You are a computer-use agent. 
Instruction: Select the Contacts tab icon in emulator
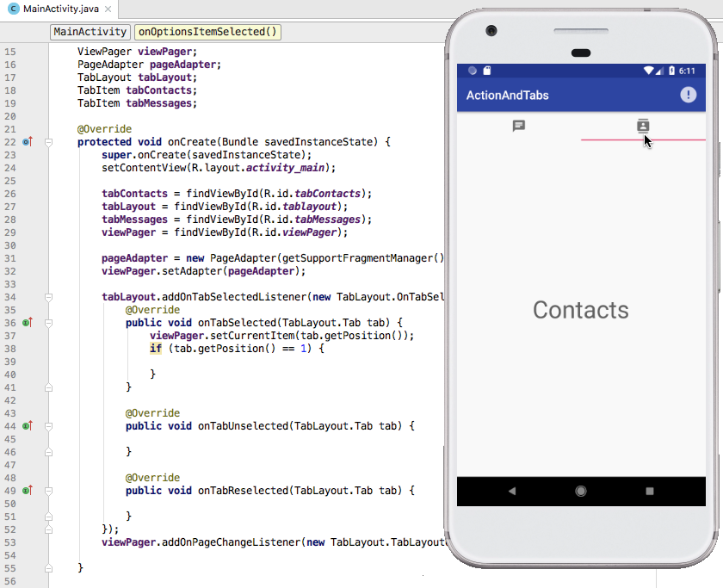[643, 126]
